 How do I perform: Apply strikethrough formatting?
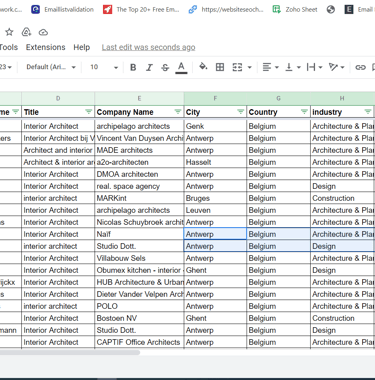click(165, 67)
